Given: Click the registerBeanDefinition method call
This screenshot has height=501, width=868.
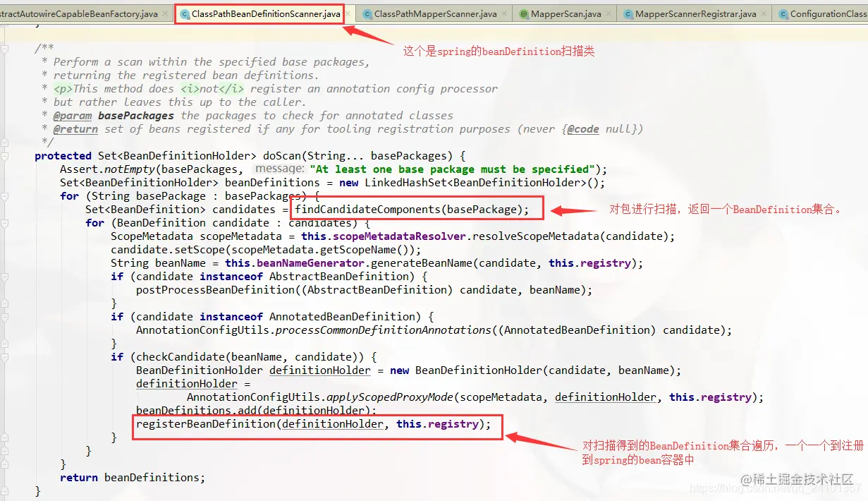Looking at the screenshot, I should [x=206, y=424].
